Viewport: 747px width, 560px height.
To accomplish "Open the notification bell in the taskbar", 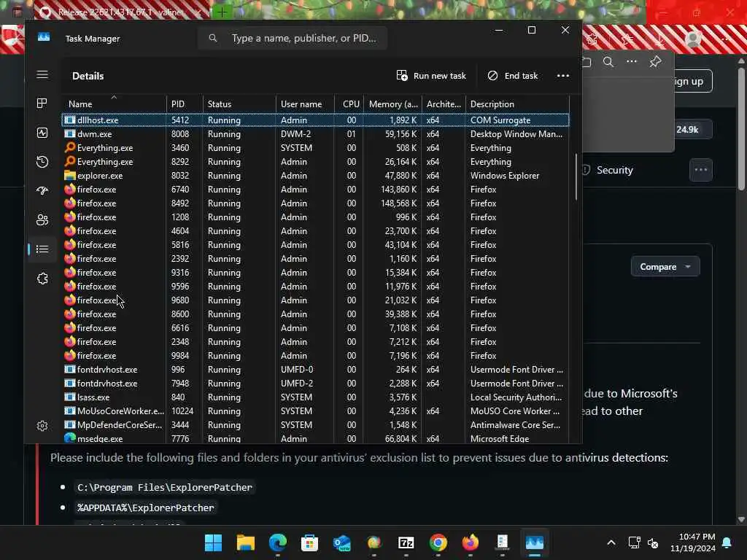I will [727, 542].
